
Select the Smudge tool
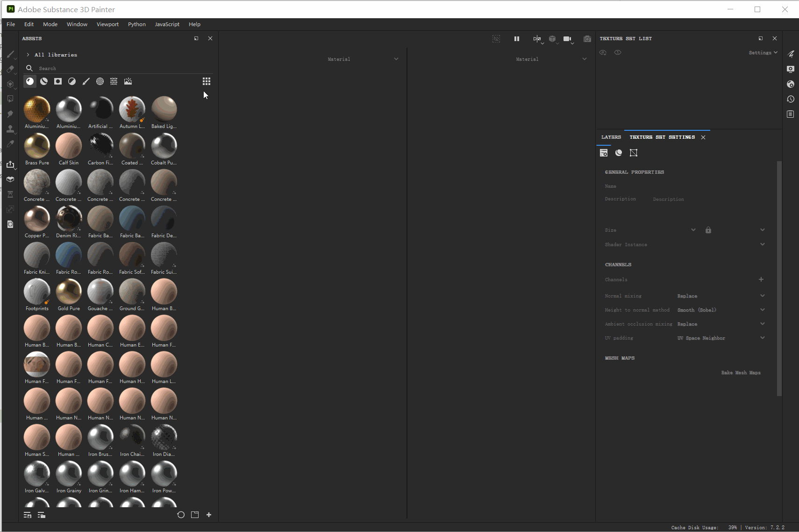[x=10, y=114]
